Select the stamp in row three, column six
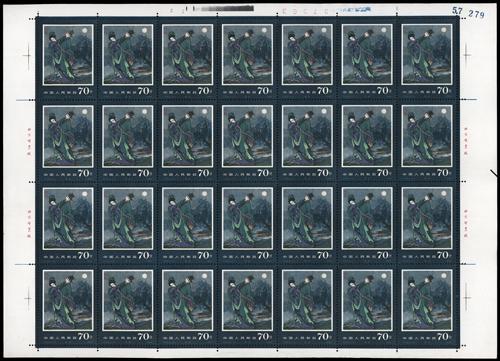Image resolution: width=500 pixels, height=361 pixels. click(367, 222)
